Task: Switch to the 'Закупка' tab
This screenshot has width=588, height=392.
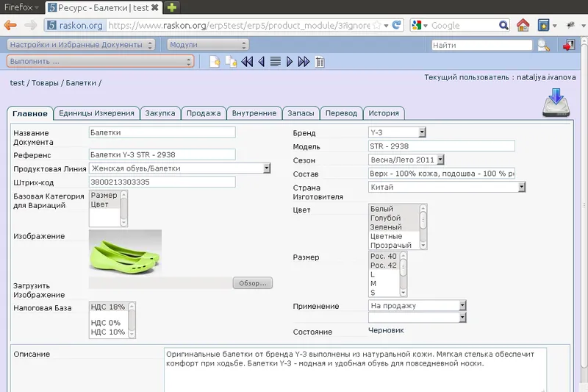Action: click(159, 113)
